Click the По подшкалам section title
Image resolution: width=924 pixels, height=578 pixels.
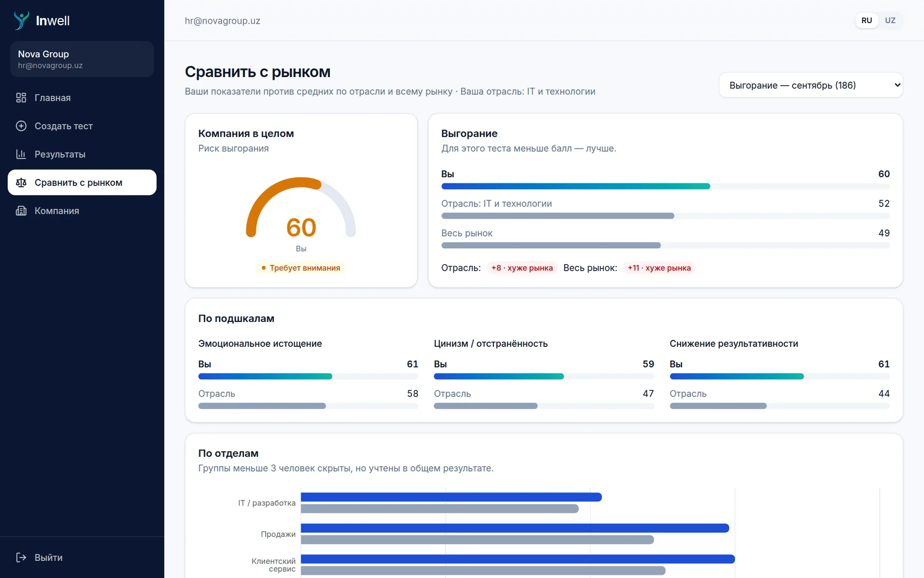click(237, 319)
